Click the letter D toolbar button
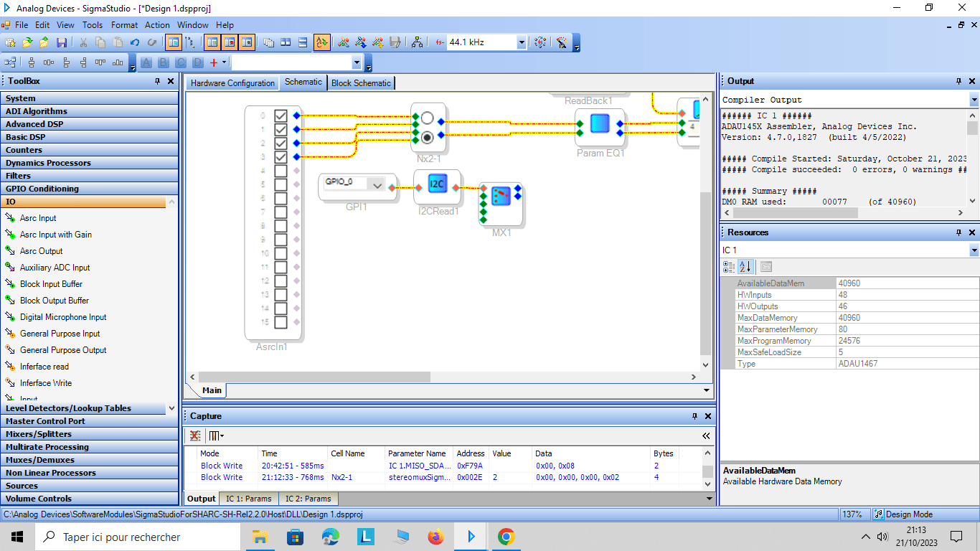This screenshot has width=980, height=551. 198,62
